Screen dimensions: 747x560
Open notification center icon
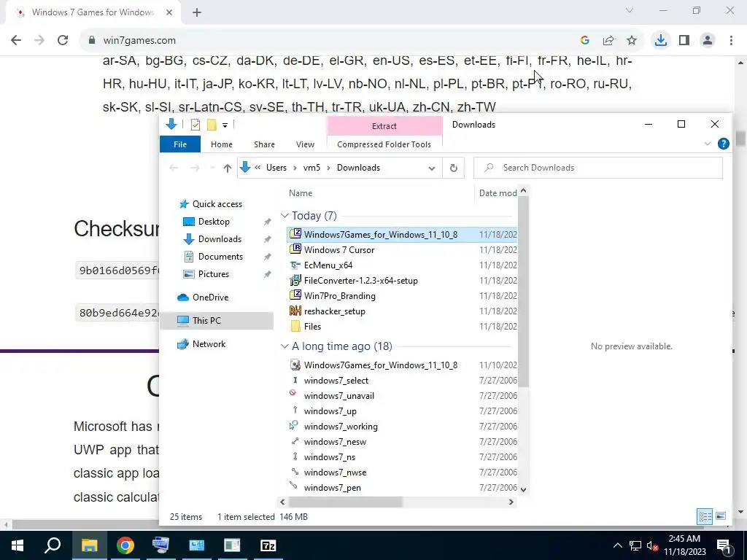(723, 545)
